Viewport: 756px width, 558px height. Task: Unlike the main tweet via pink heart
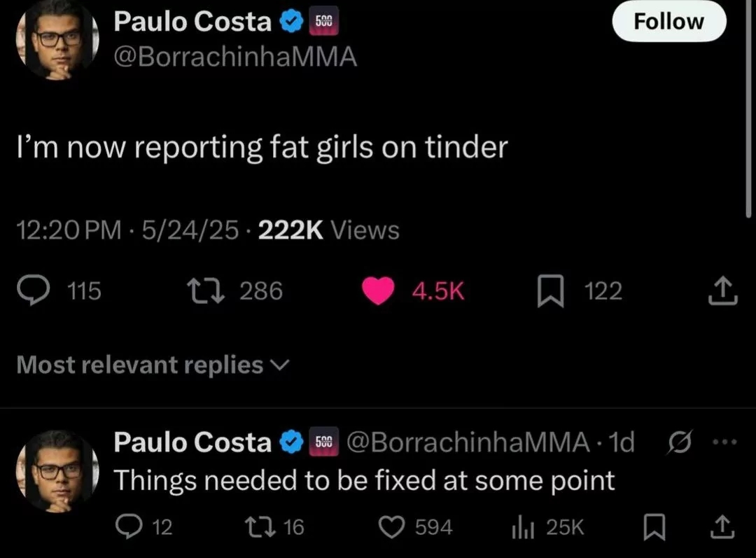(378, 291)
